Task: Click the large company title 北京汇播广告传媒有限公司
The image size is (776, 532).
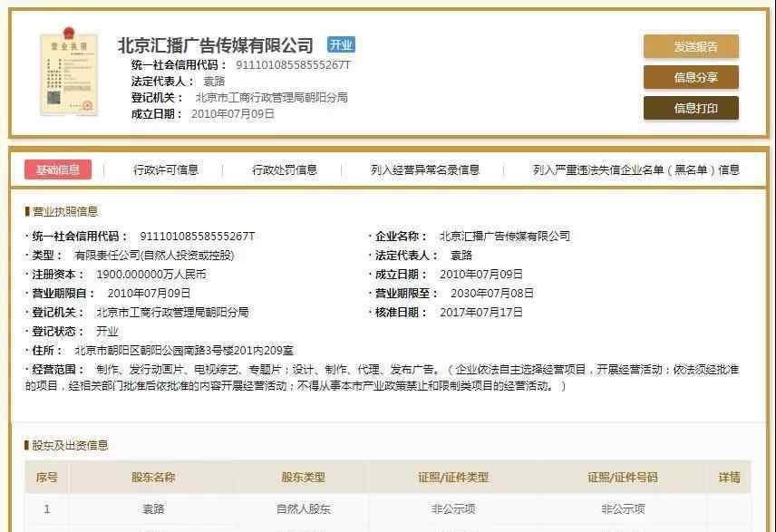Action: pos(215,45)
